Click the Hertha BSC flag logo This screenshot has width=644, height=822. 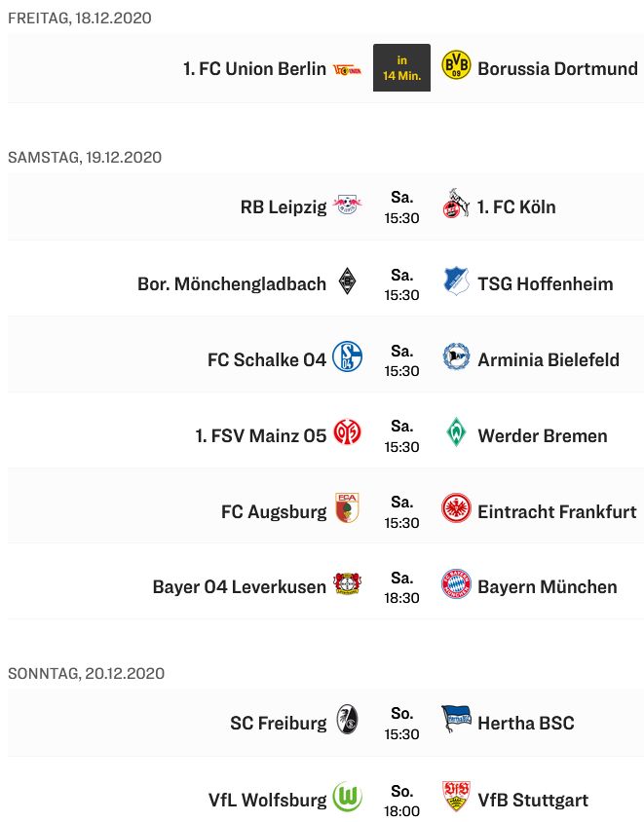tap(456, 722)
